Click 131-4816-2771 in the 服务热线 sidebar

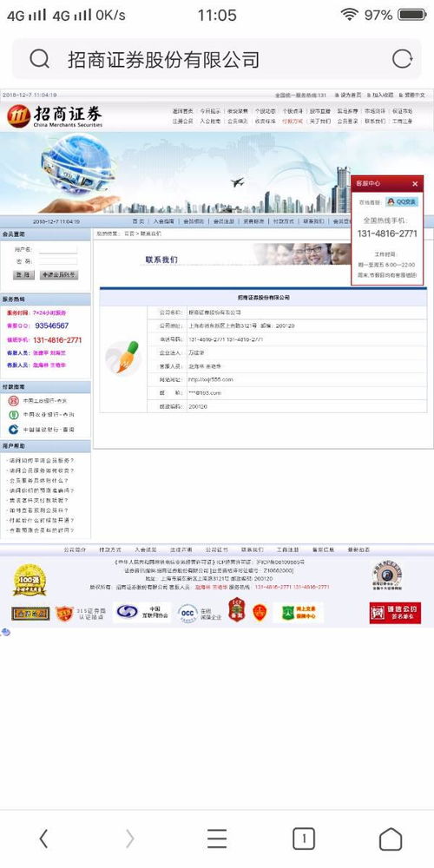coord(57,340)
